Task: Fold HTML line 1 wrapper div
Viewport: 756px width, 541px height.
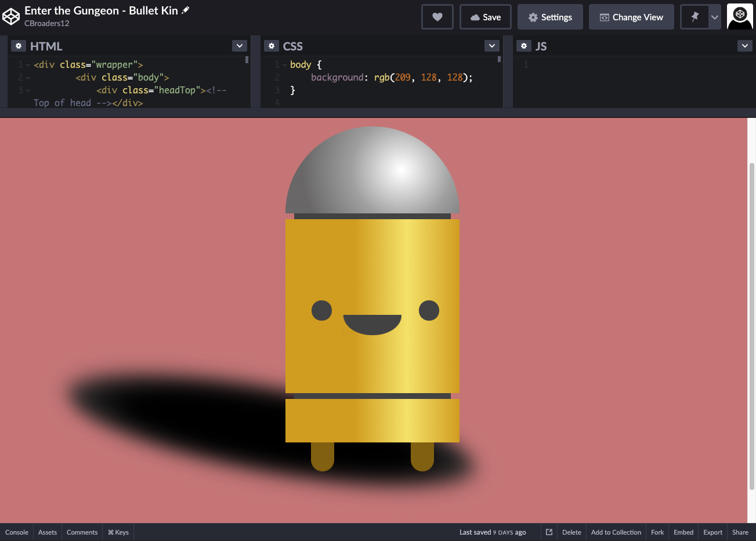Action: (28, 65)
